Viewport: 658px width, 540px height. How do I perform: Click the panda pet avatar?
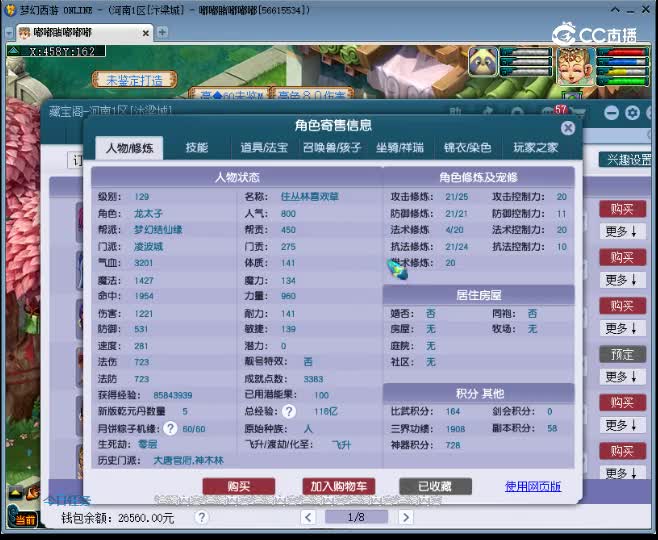pyautogui.click(x=483, y=62)
